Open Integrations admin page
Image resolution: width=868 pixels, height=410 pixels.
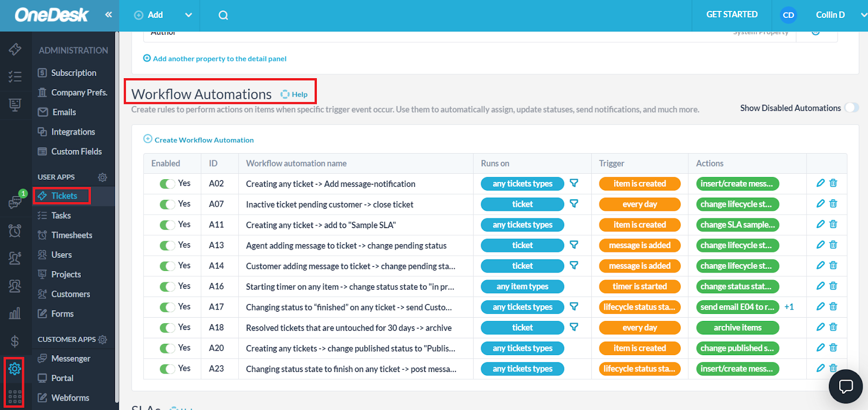pos(73,132)
